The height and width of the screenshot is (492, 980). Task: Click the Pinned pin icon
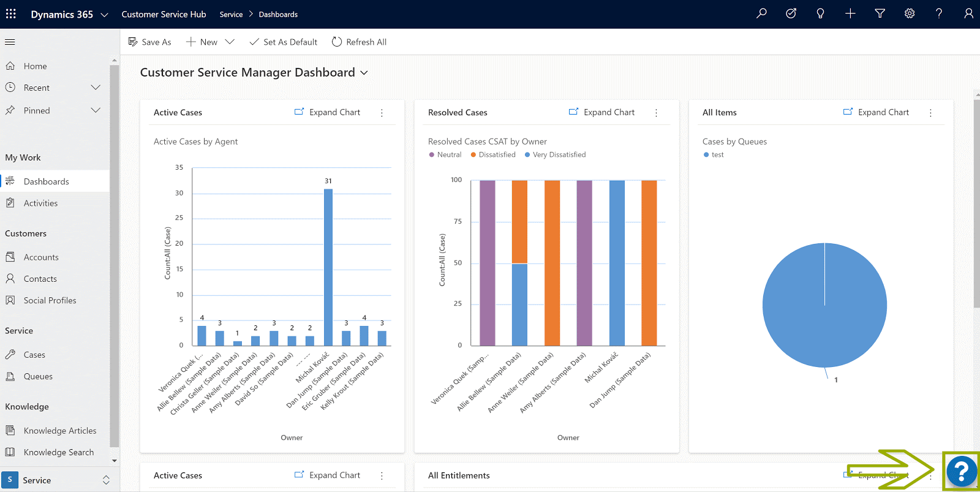(x=10, y=110)
